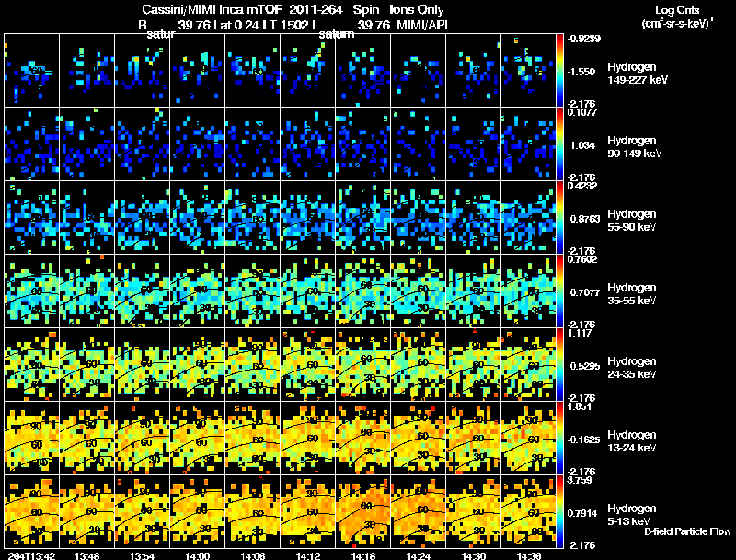This screenshot has width=736, height=560.
Task: Click the 35-55 keV image at 13:54
Action: tap(142, 291)
